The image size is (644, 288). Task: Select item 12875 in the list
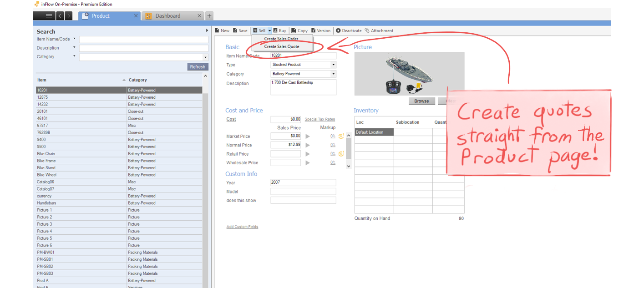tap(119, 97)
